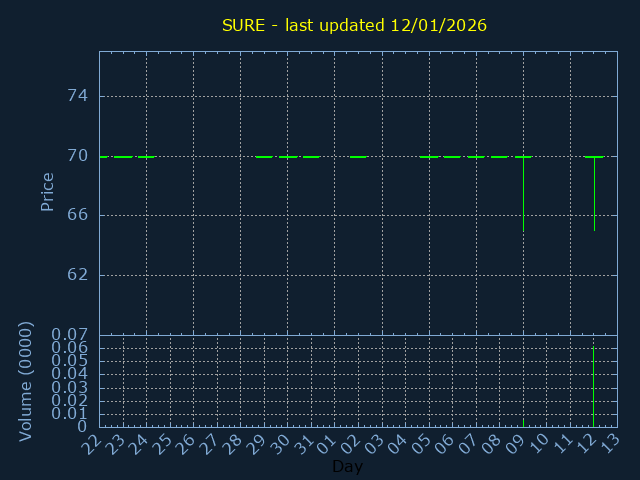Select the 74 price tick label
640x480 pixels.
(x=78, y=96)
